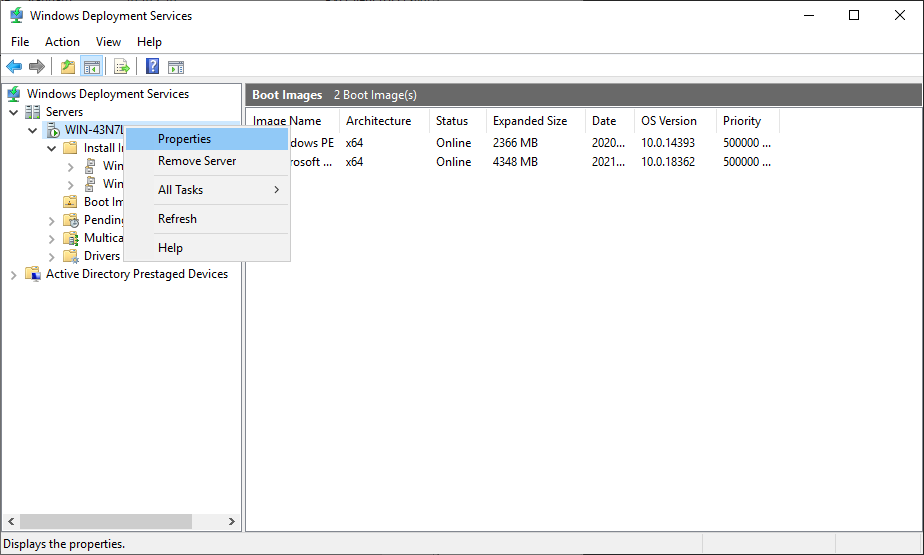924x555 pixels.
Task: Click the tree pane horizontal scrollbar thumb
Action: [x=106, y=521]
